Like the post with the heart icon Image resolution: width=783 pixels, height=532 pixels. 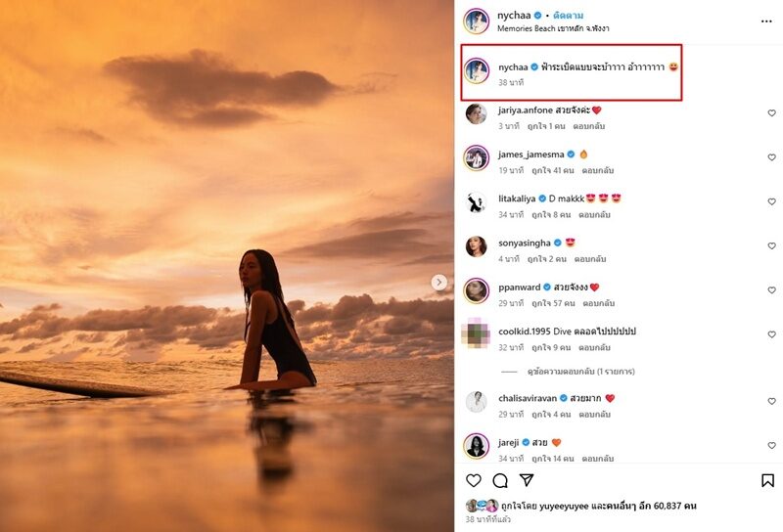[474, 480]
